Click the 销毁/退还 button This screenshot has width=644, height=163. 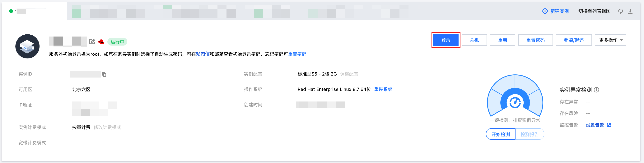click(x=573, y=40)
